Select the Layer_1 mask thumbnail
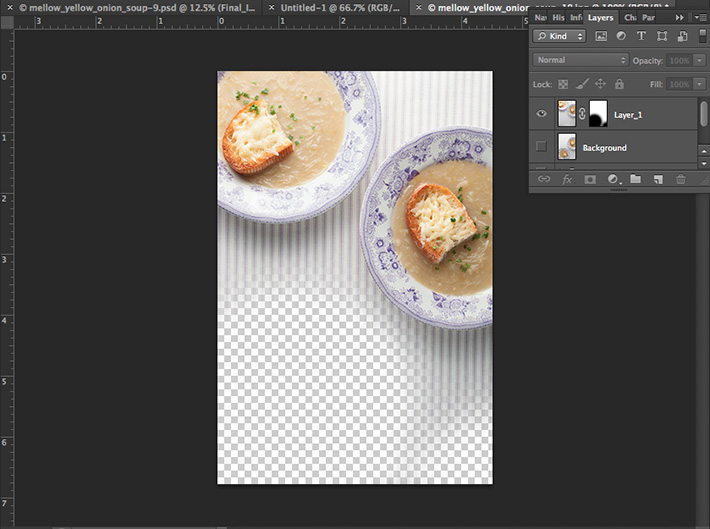This screenshot has width=710, height=529. pos(598,114)
